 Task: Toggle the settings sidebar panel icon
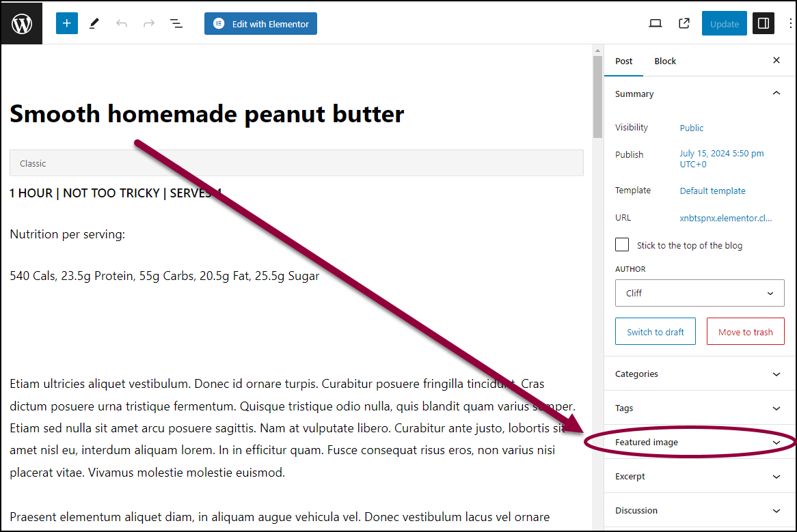[x=763, y=23]
